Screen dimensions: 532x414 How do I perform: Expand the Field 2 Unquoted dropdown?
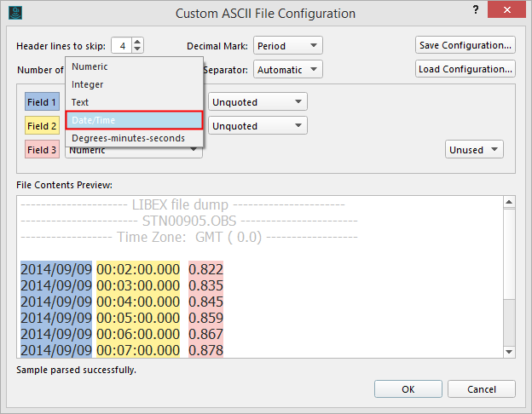coord(257,126)
